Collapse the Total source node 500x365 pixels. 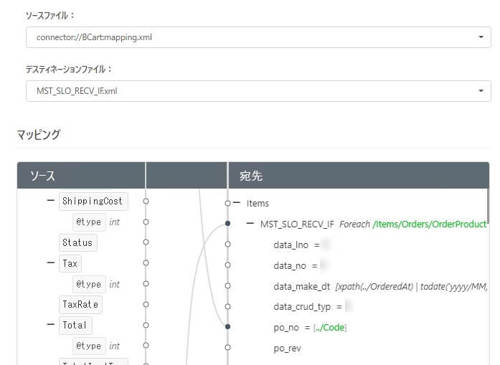pos(51,324)
